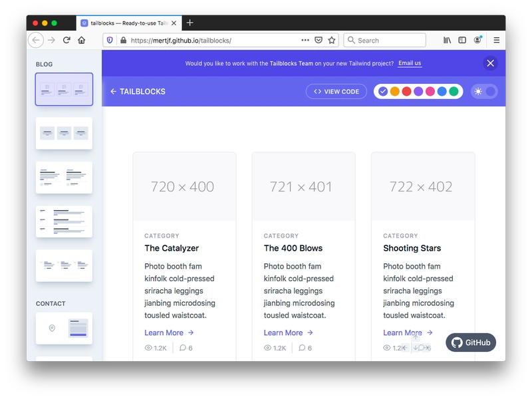Dismiss the purple announcement banner
This screenshot has width=532, height=399.
coord(490,63)
